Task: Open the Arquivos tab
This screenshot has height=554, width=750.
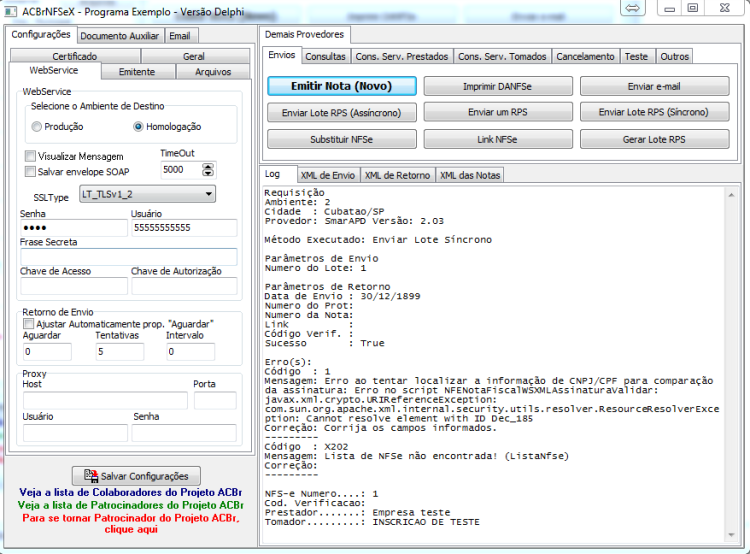Action: (213, 72)
